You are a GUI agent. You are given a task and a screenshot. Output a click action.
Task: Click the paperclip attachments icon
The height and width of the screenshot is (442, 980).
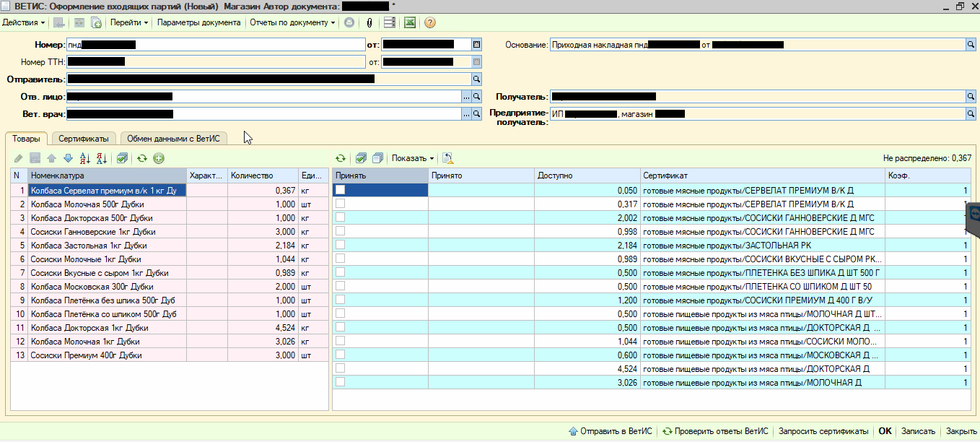click(369, 22)
